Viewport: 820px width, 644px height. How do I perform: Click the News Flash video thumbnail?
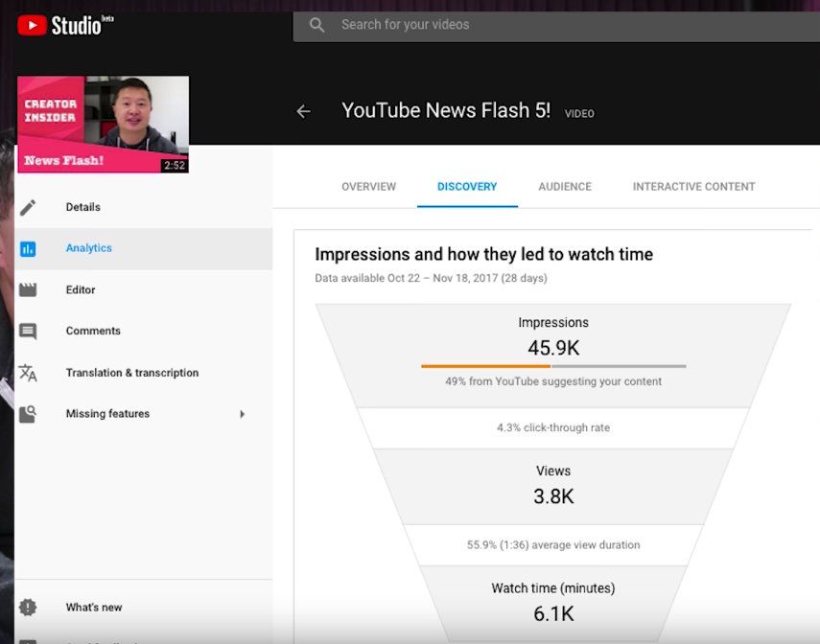pos(103,125)
